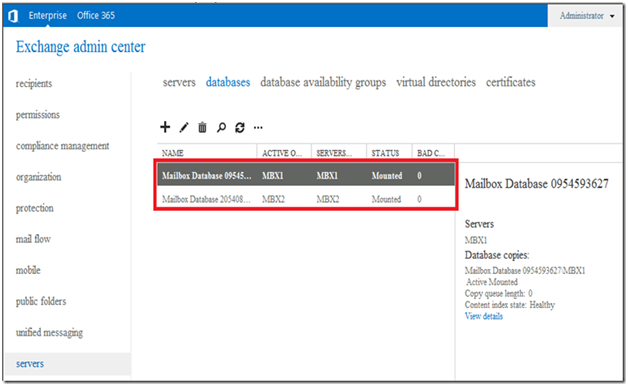Open the certificates tab
The height and width of the screenshot is (386, 628).
coord(511,82)
